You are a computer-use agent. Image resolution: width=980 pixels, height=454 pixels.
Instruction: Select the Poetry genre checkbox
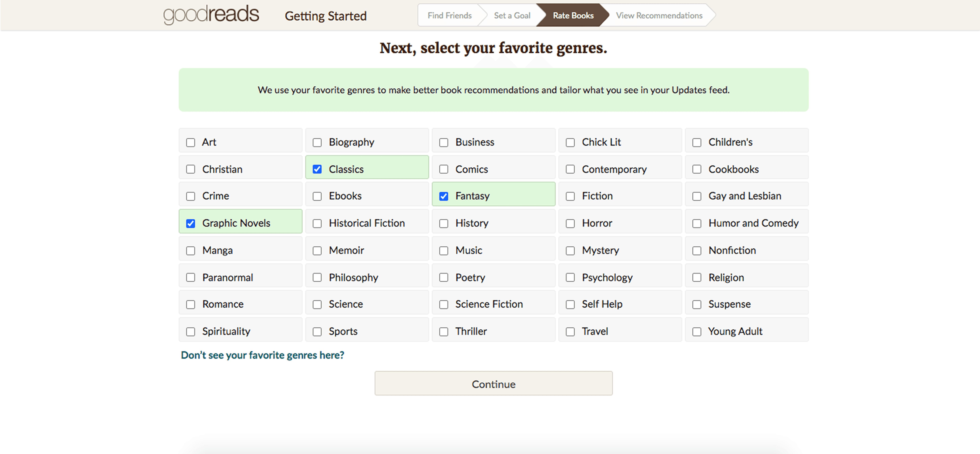click(x=444, y=277)
